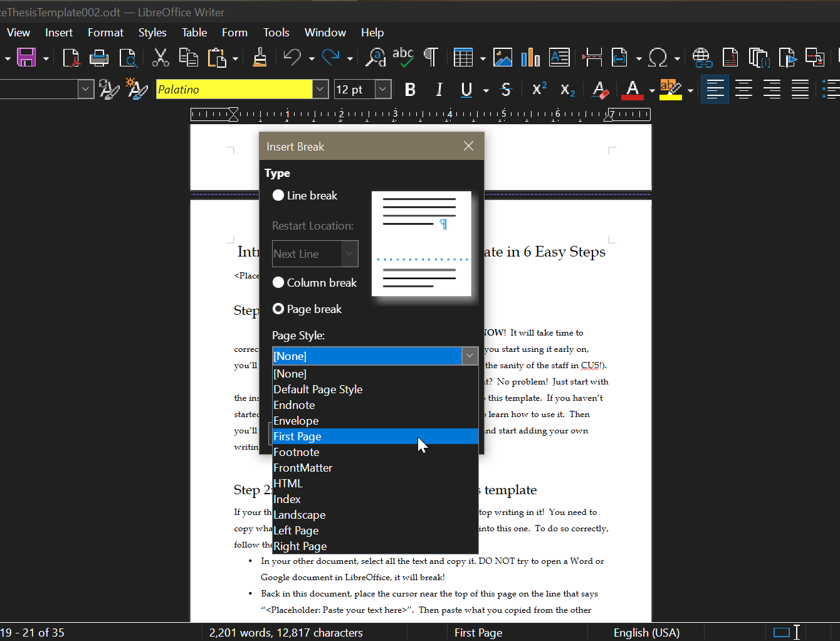Open the font name dropdown arrow
The image size is (840, 641).
tap(320, 89)
